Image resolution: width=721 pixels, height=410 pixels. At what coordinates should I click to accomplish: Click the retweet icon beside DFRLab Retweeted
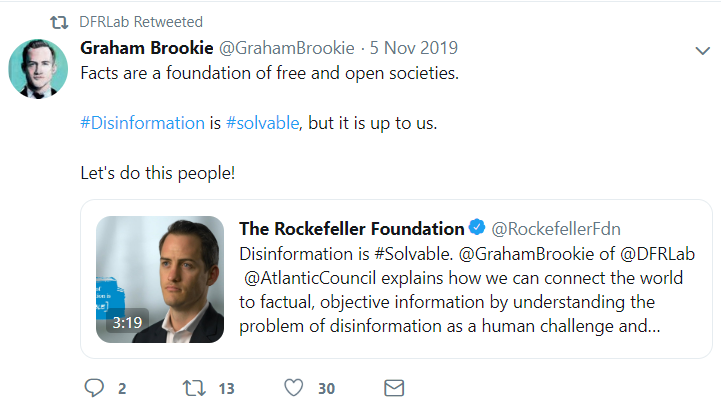click(x=59, y=21)
